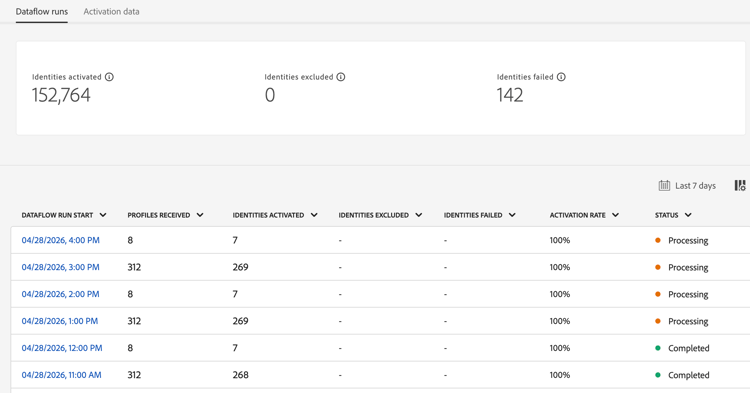Sort by Identities Activated column arrow

[x=314, y=215]
